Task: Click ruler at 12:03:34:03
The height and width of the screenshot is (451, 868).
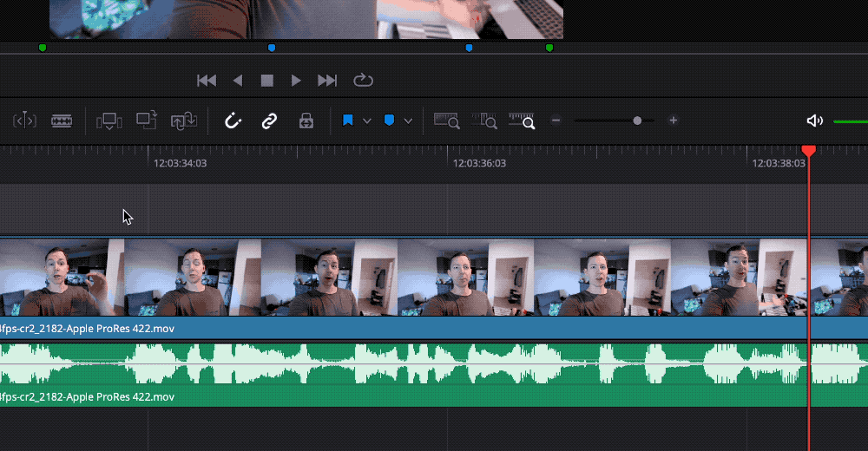Action: (180, 163)
